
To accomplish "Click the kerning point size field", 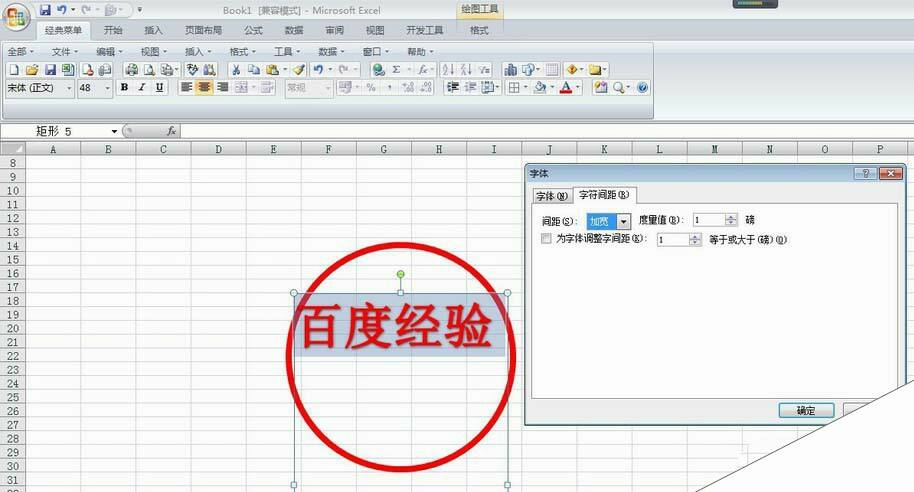I will click(673, 240).
